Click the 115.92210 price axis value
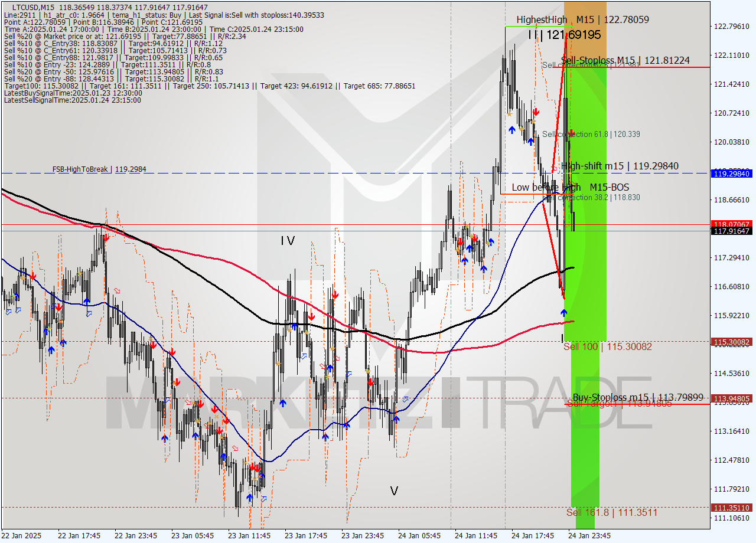Screen dimensions: 756x543 732,315
